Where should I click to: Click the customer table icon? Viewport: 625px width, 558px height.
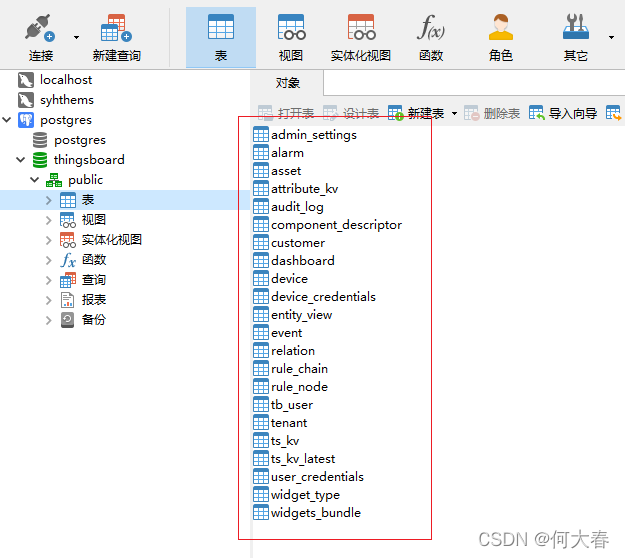261,243
